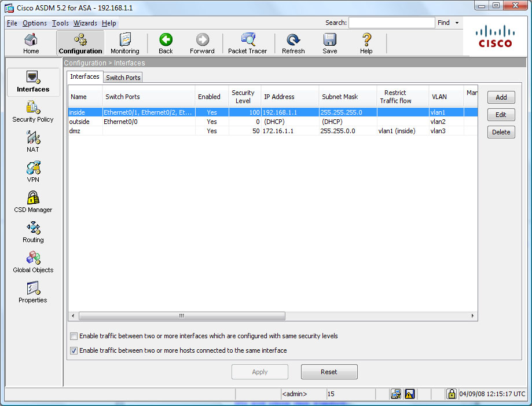
Task: Select the inside interface row
Action: click(x=273, y=112)
